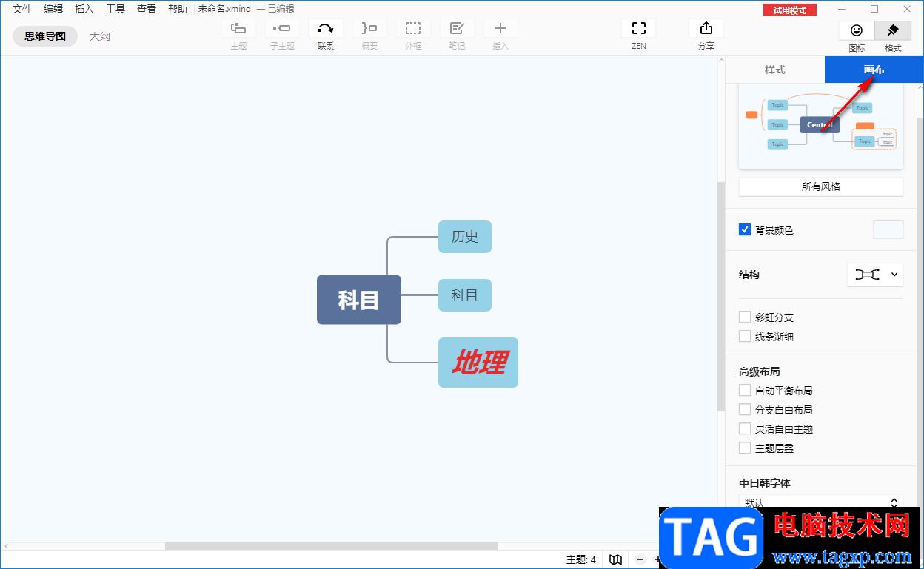The height and width of the screenshot is (569, 924).
Task: Zoom out with the minus button
Action: point(640,559)
